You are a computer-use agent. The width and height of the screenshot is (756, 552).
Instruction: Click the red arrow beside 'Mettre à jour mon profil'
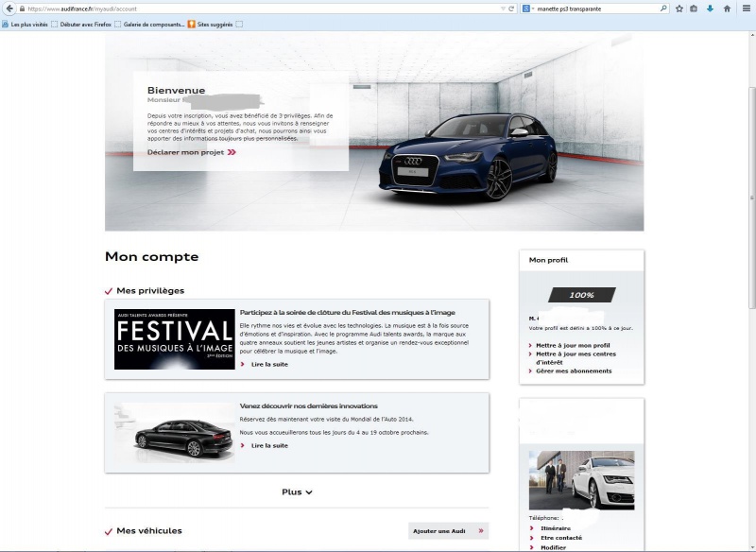click(531, 345)
